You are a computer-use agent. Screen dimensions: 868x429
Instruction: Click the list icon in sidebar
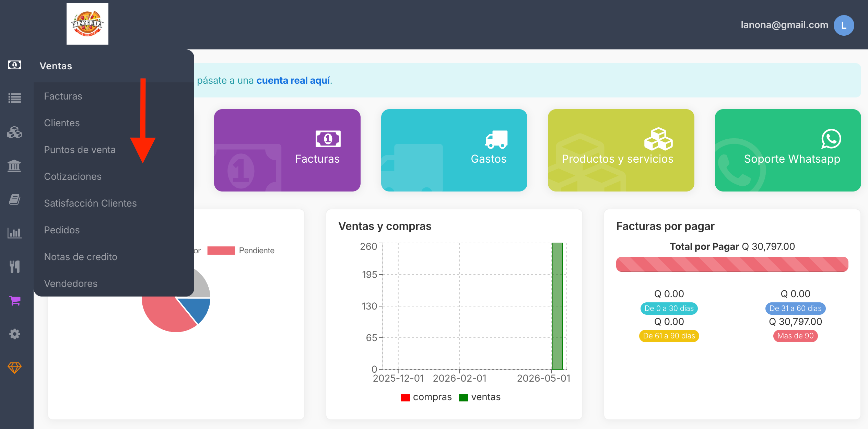pyautogui.click(x=14, y=98)
